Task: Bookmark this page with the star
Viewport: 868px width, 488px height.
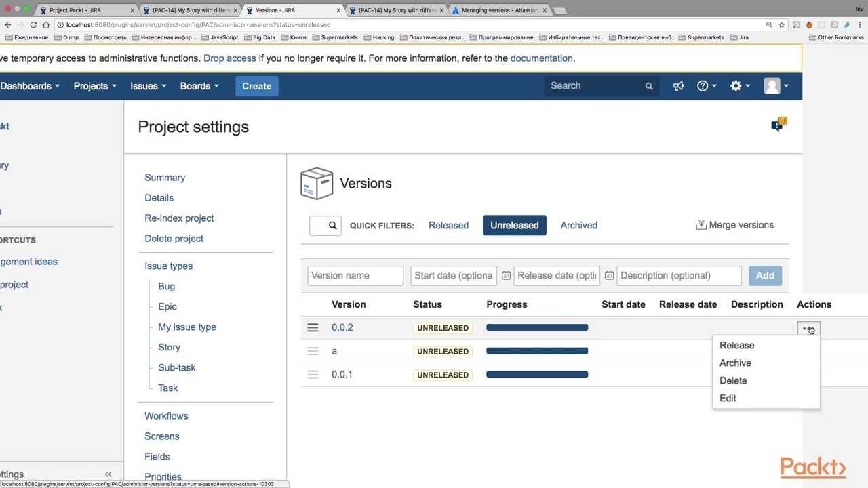Action: (x=781, y=24)
